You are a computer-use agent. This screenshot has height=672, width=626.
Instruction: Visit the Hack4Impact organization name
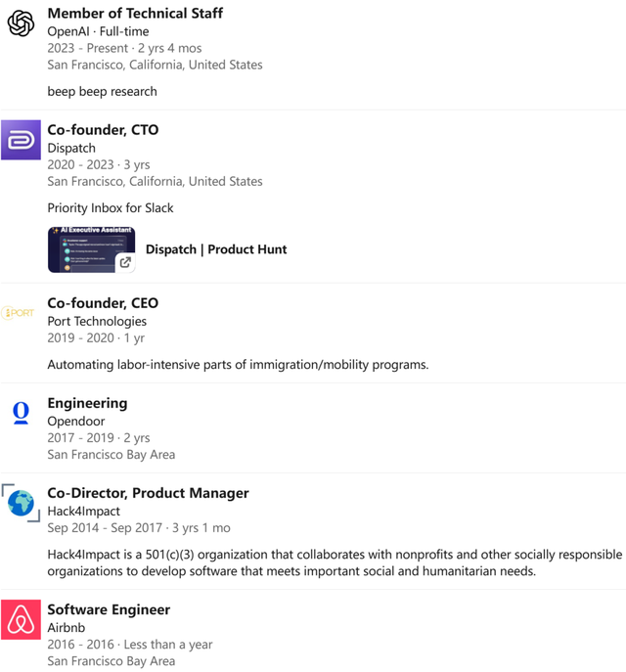pyautogui.click(x=83, y=512)
